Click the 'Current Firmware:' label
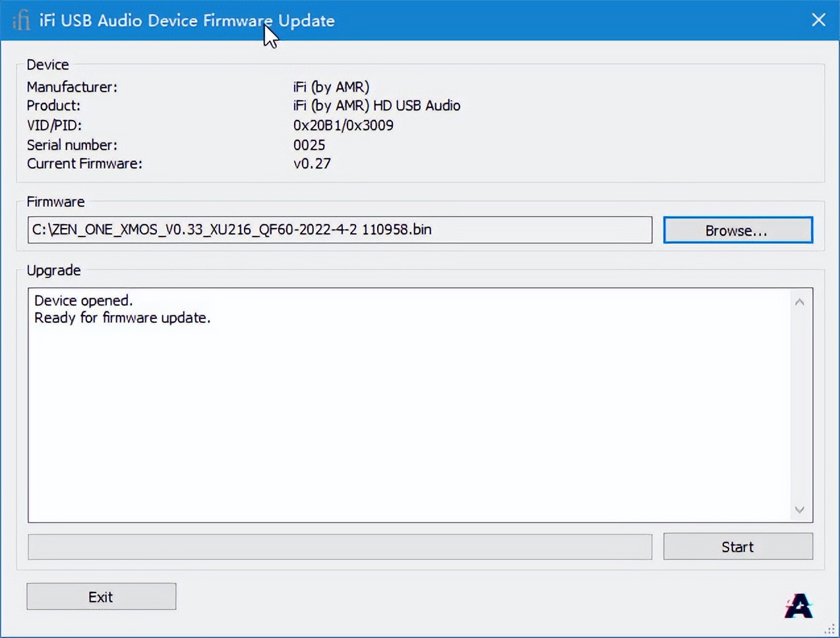The height and width of the screenshot is (638, 840). tap(84, 163)
